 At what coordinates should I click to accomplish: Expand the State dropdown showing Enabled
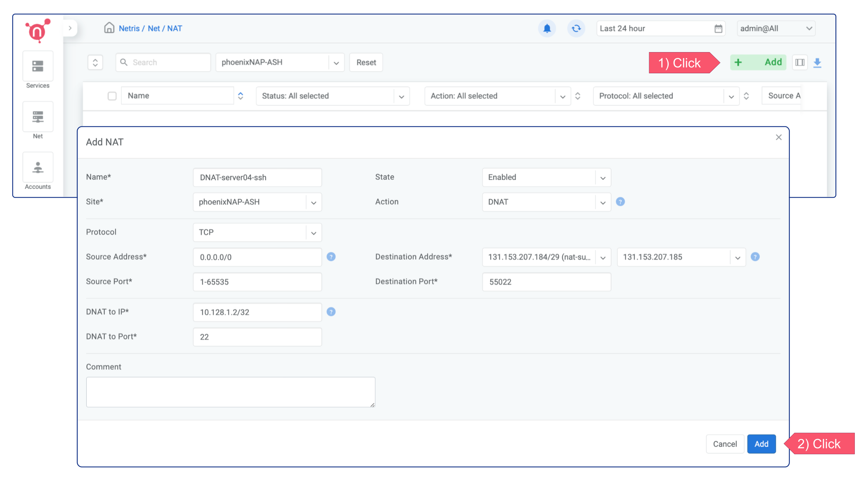[546, 177]
